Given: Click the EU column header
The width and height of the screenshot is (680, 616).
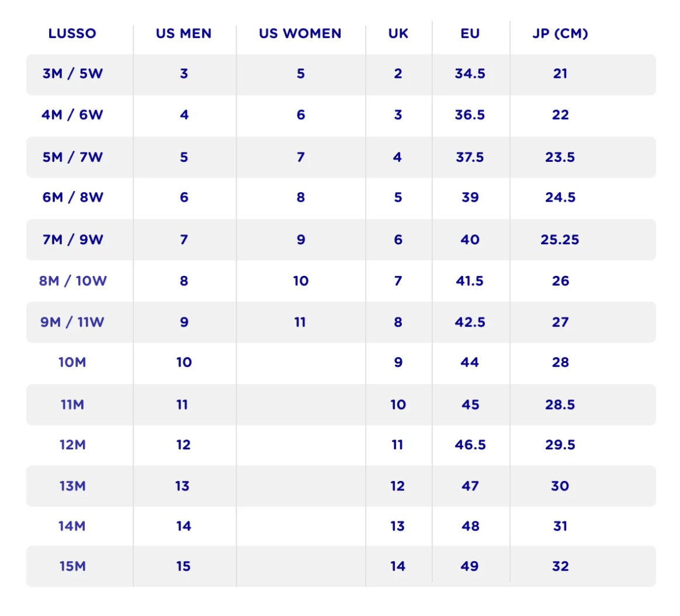Looking at the screenshot, I should click(470, 33).
